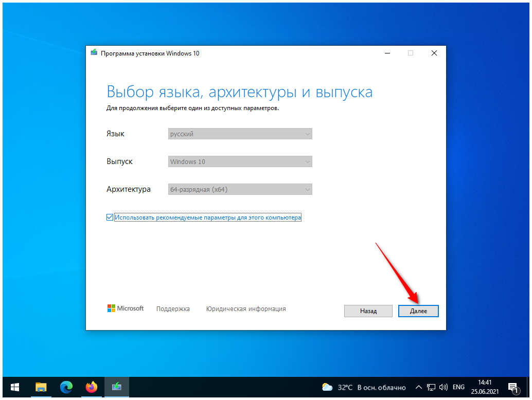
Task: Click the Язык label
Action: [x=115, y=134]
